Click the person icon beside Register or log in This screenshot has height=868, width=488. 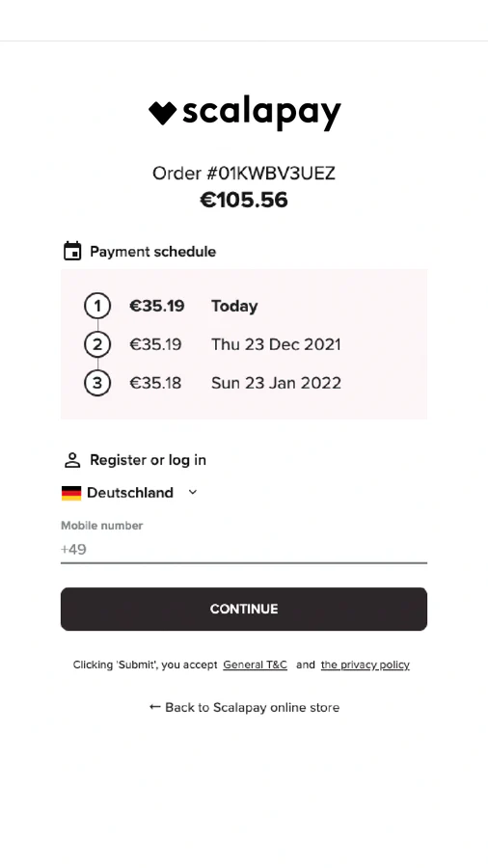pyautogui.click(x=72, y=460)
